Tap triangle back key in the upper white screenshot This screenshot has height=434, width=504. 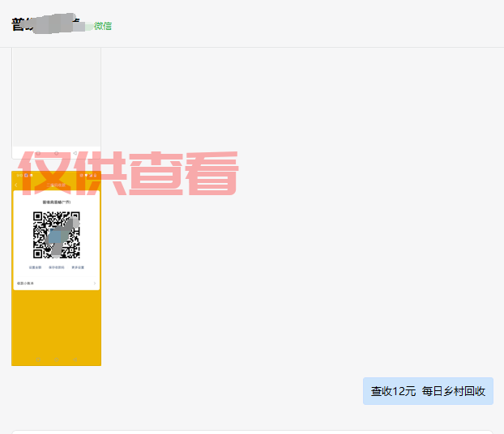click(75, 153)
